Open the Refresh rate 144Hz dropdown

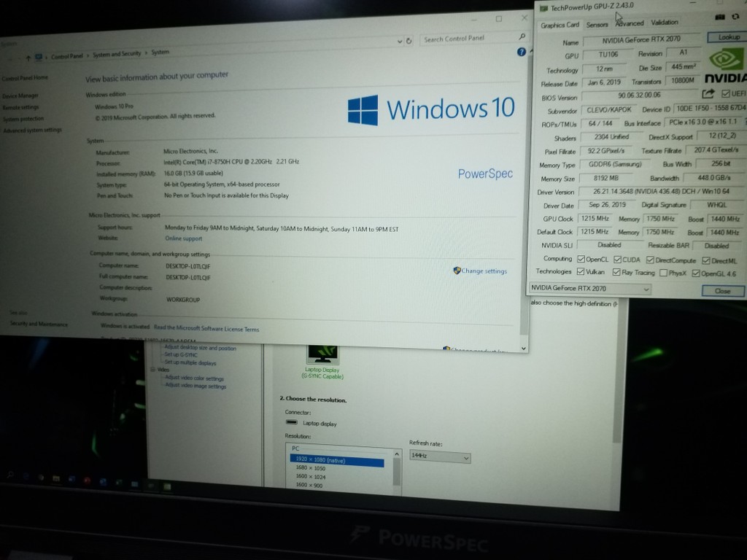440,456
